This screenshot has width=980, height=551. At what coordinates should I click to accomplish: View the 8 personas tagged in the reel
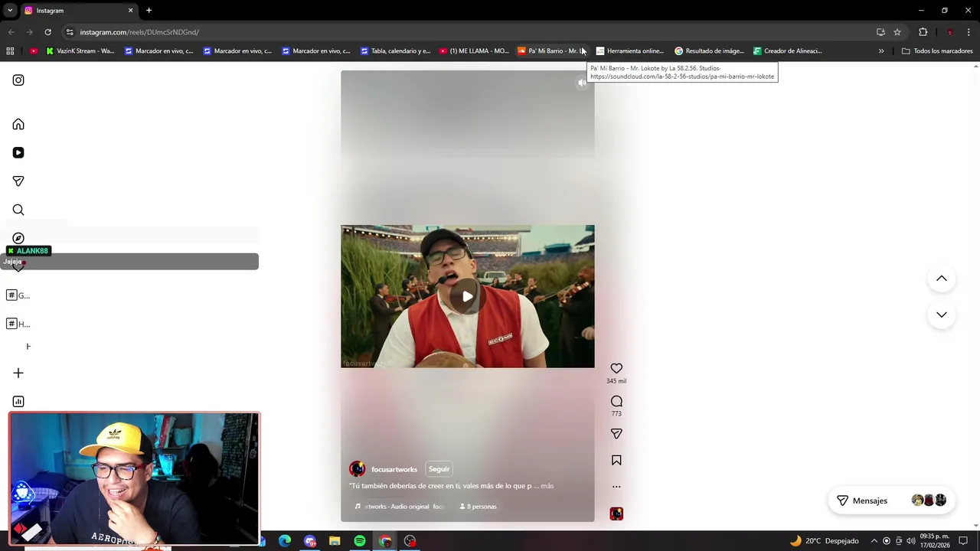(x=478, y=507)
